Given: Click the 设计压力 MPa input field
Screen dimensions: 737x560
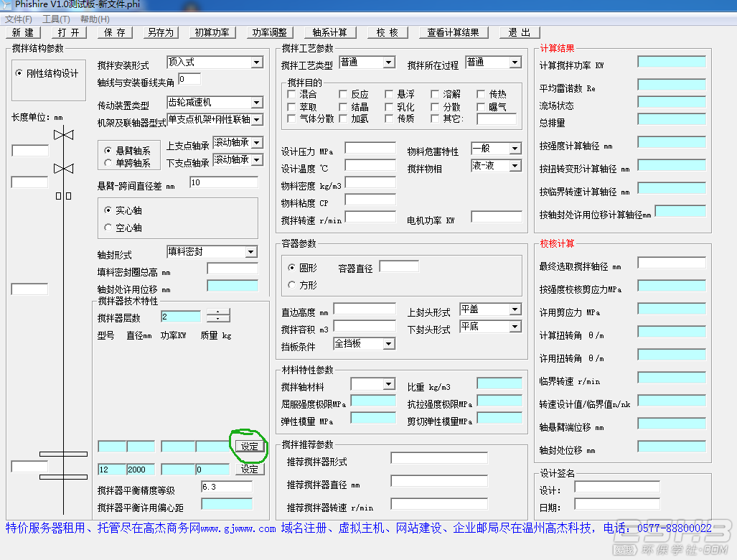Looking at the screenshot, I should click(370, 148).
